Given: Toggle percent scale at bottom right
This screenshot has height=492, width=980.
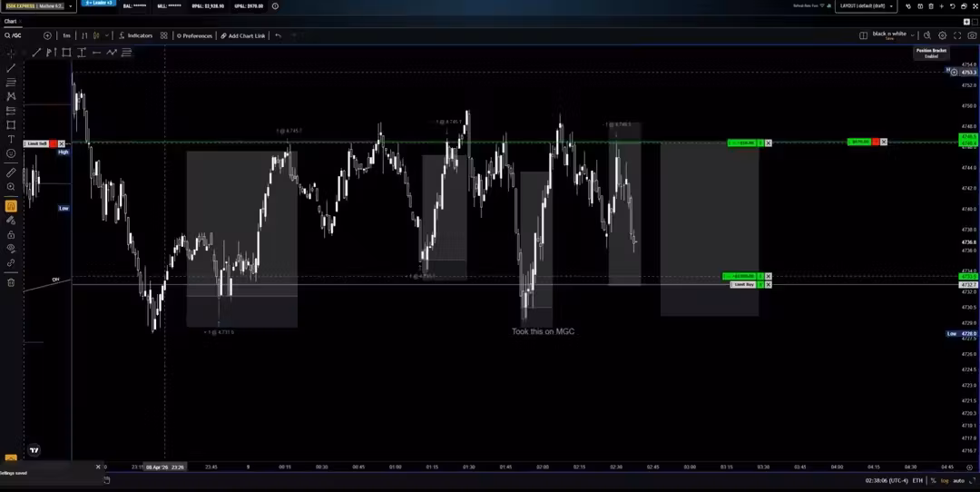Looking at the screenshot, I should [x=933, y=481].
